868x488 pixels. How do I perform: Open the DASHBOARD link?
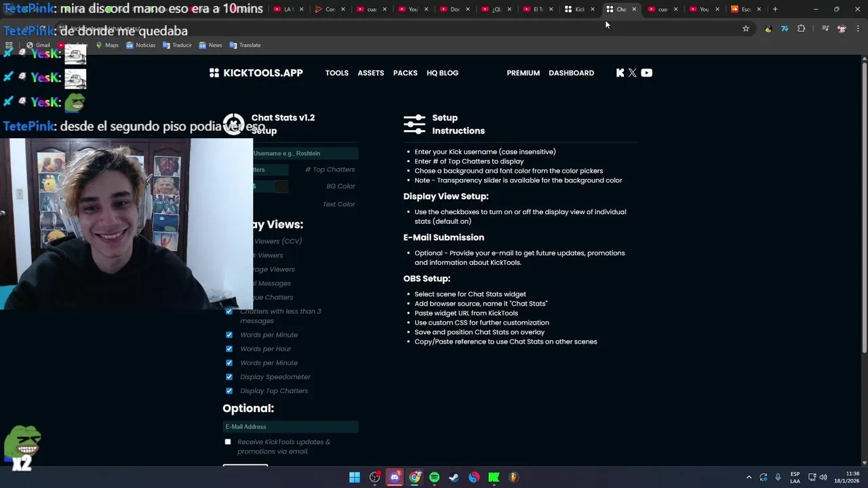click(572, 73)
